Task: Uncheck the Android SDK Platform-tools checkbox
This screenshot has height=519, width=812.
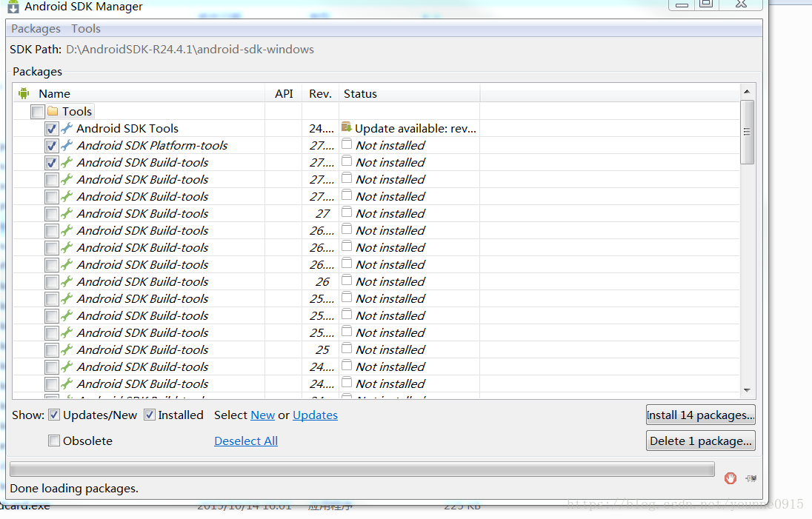Action: coord(51,145)
